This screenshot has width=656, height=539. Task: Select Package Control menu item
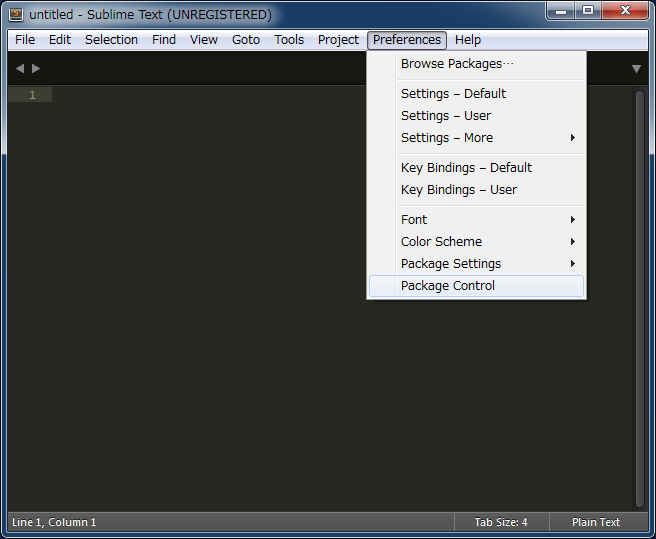click(x=476, y=286)
